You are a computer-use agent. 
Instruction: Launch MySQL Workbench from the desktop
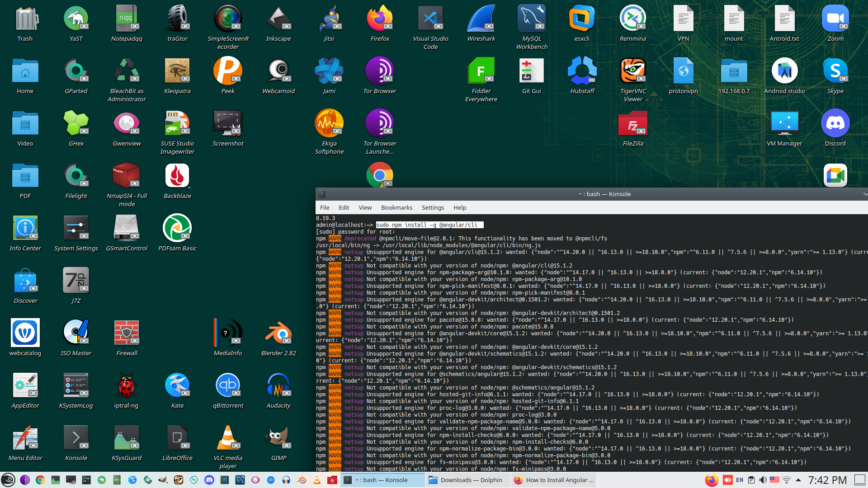coord(532,20)
